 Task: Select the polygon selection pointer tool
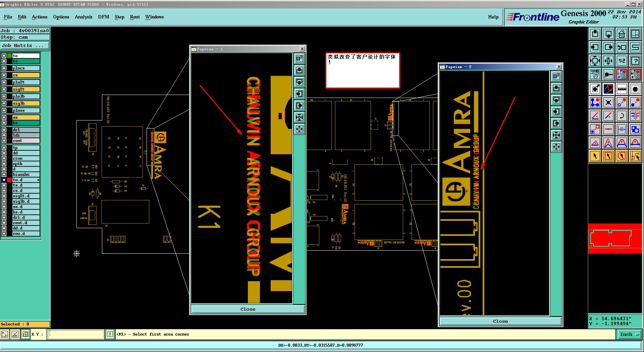point(622,156)
